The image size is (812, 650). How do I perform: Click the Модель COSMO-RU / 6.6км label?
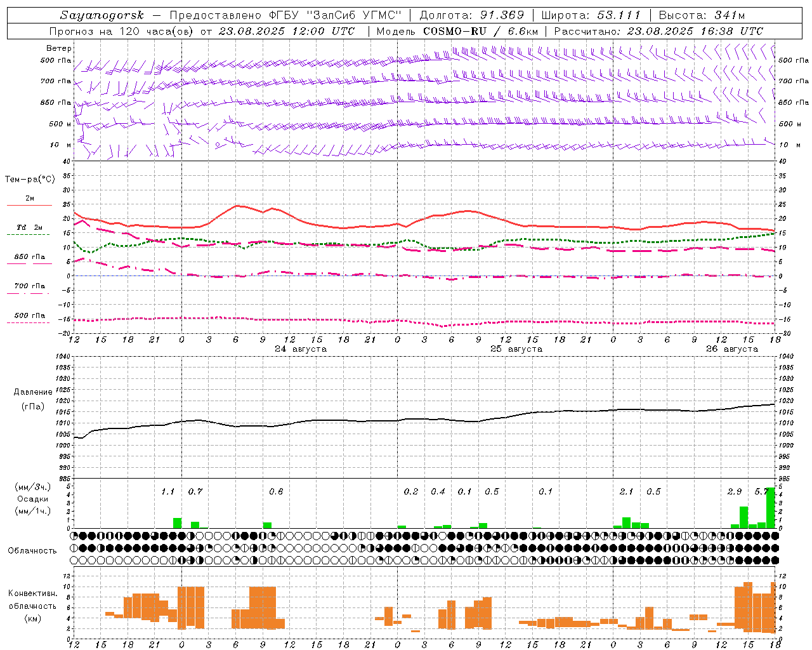(457, 31)
